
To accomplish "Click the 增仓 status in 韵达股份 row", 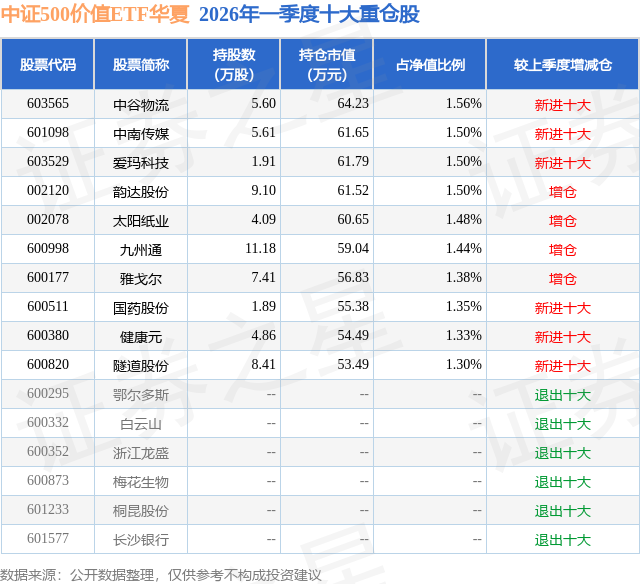I will pyautogui.click(x=563, y=192).
